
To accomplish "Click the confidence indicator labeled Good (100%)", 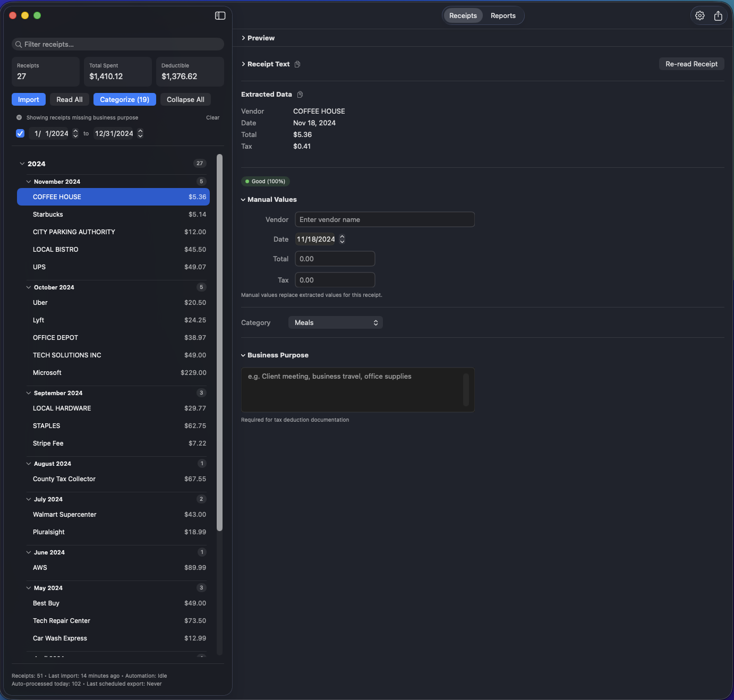I will [x=265, y=181].
